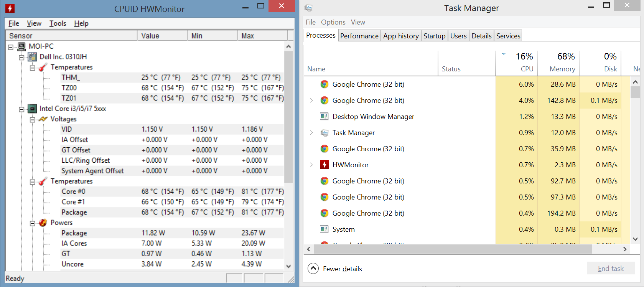Click Task Manager vertical scroll down arrow
This screenshot has width=644, height=287.
(635, 239)
